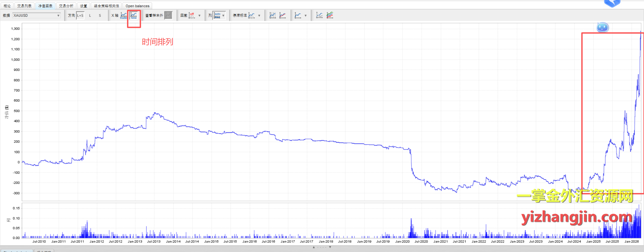Click the dotted gray chart icon

(x=319, y=16)
